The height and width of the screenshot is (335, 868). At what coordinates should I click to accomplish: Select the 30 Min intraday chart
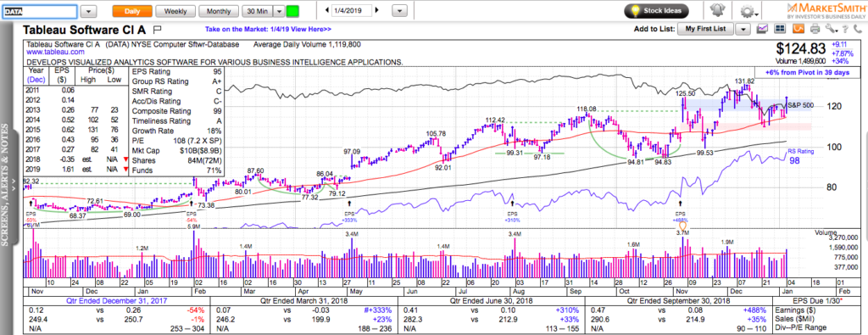pos(259,11)
